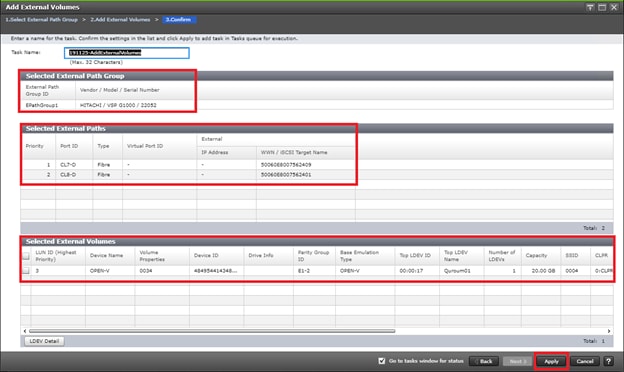Go to step 1 Select External Path Group
Image resolution: width=624 pixels, height=372 pixels.
(x=41, y=19)
